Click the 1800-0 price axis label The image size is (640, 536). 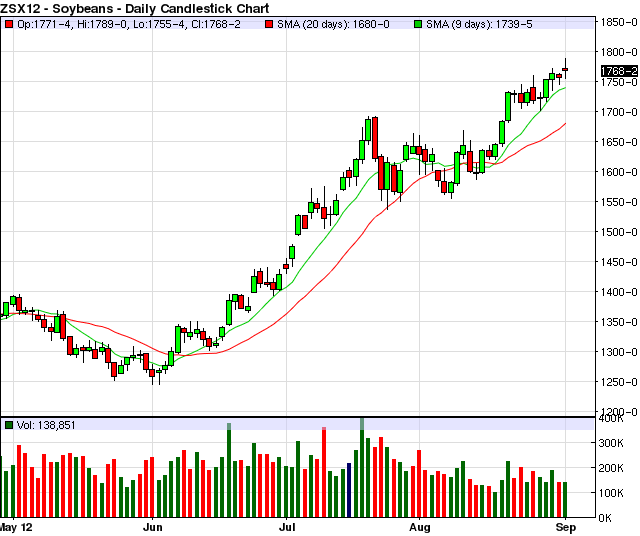pos(618,52)
